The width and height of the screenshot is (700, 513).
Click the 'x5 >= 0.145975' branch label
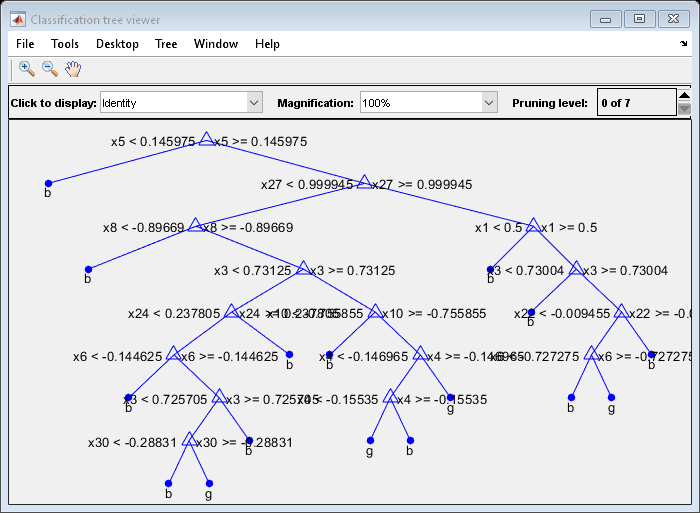click(x=261, y=142)
